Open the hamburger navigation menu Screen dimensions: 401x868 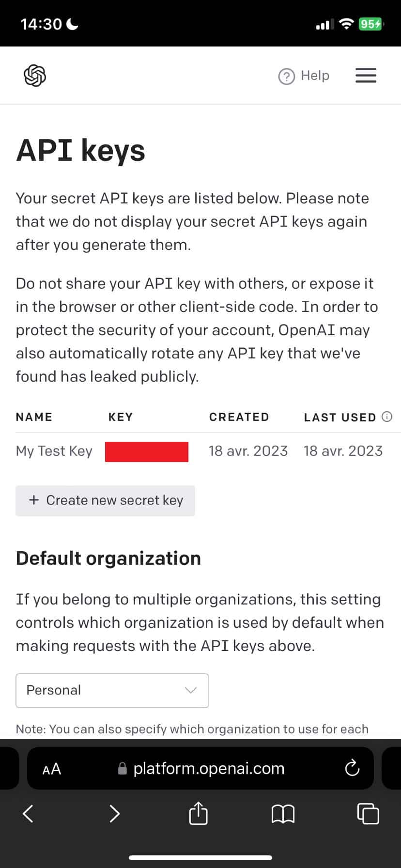(366, 76)
